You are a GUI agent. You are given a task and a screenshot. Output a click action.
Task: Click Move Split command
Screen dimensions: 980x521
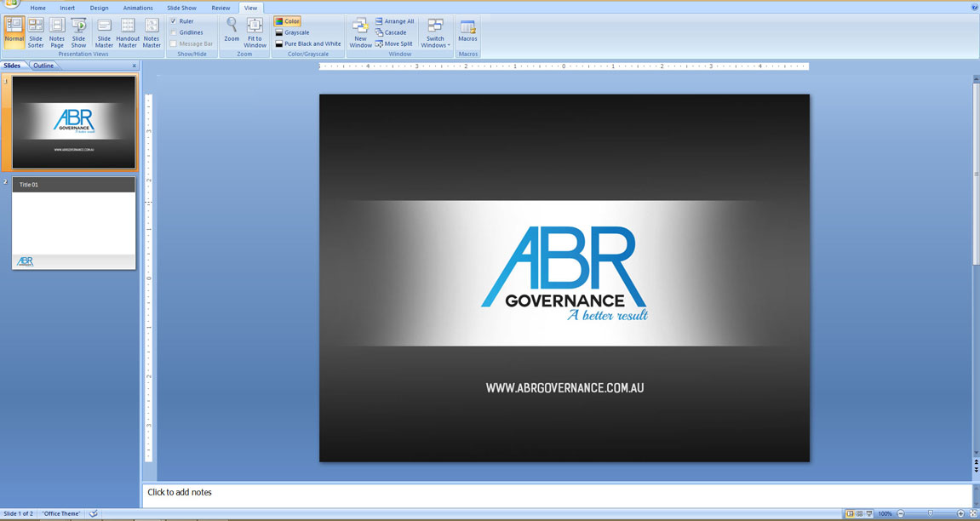pos(393,43)
